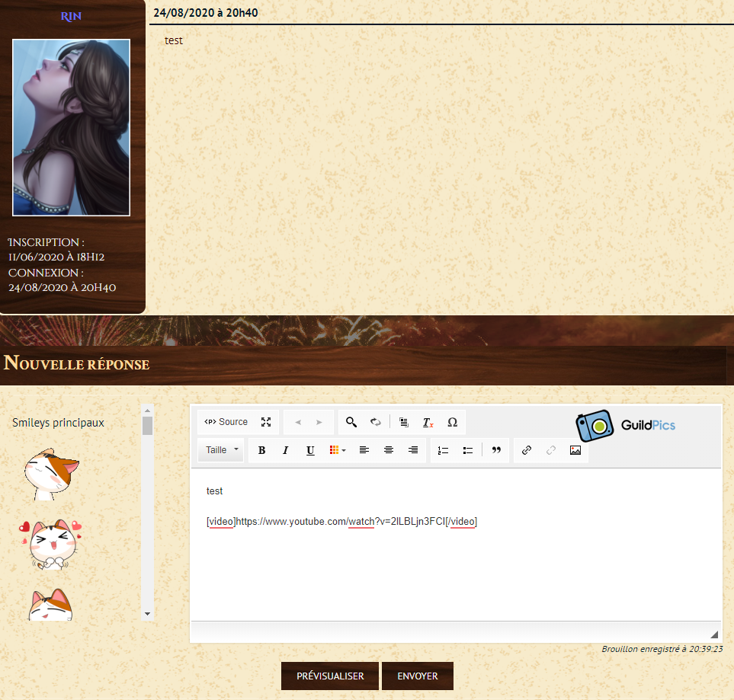
Task: Click smiley list scroll down arrow
Action: pos(147,613)
